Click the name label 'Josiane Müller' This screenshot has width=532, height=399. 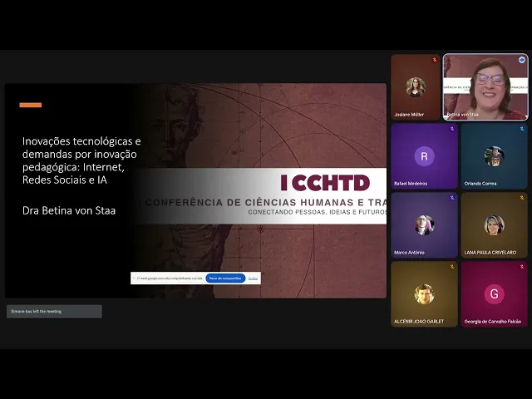[409, 115]
